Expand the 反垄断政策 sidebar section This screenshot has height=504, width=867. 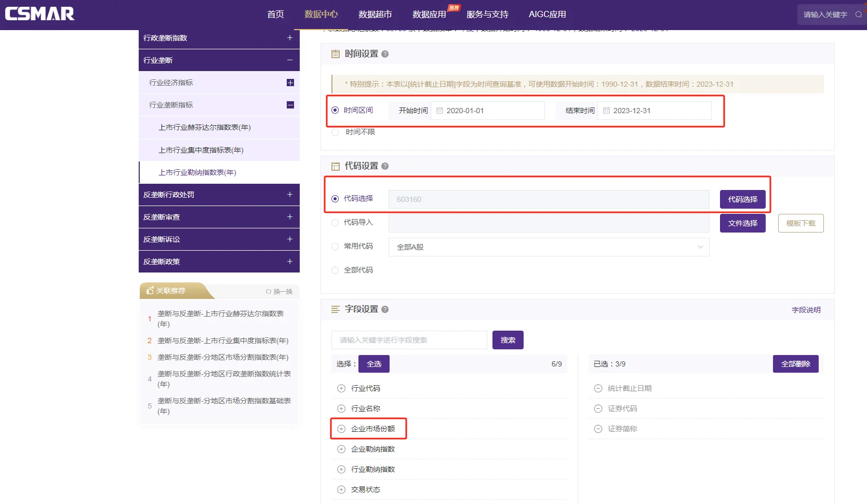pos(289,262)
